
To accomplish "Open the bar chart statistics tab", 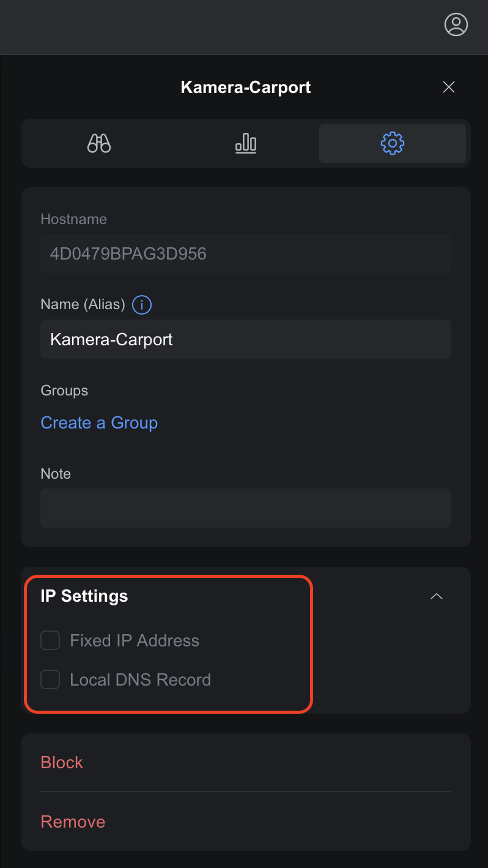I will click(x=246, y=143).
